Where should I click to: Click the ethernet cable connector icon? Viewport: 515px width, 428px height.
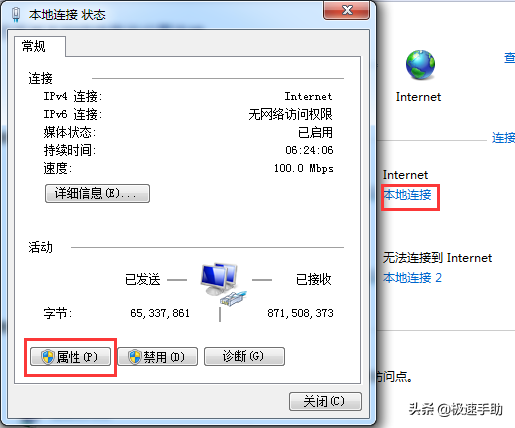[233, 299]
